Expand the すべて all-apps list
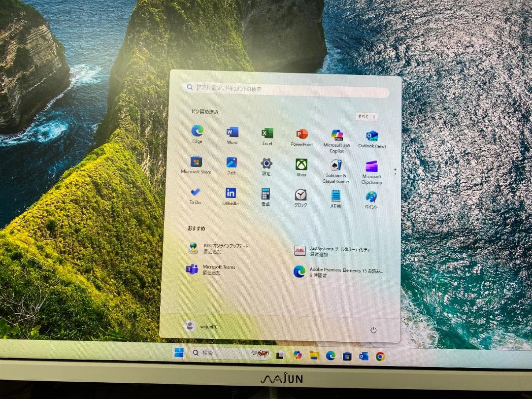 coord(366,116)
